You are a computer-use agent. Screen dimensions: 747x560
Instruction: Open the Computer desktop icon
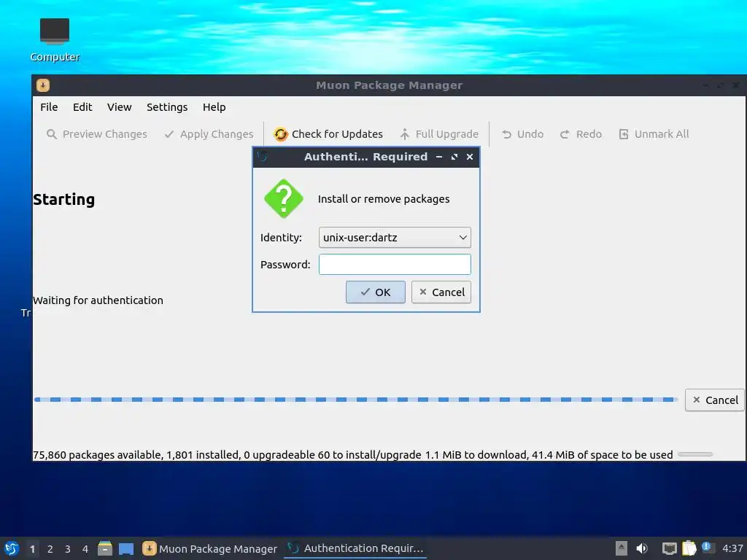pyautogui.click(x=55, y=39)
